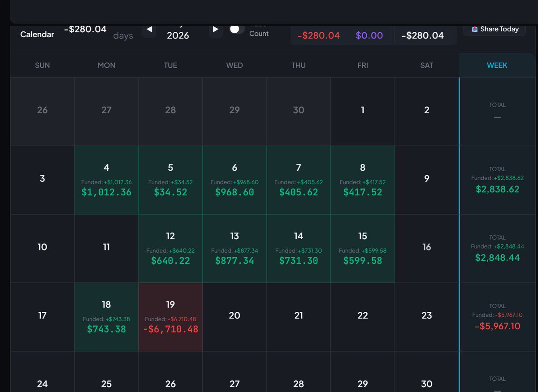
Task: Open May 4 showing $1,012.36
Action: pyautogui.click(x=106, y=180)
